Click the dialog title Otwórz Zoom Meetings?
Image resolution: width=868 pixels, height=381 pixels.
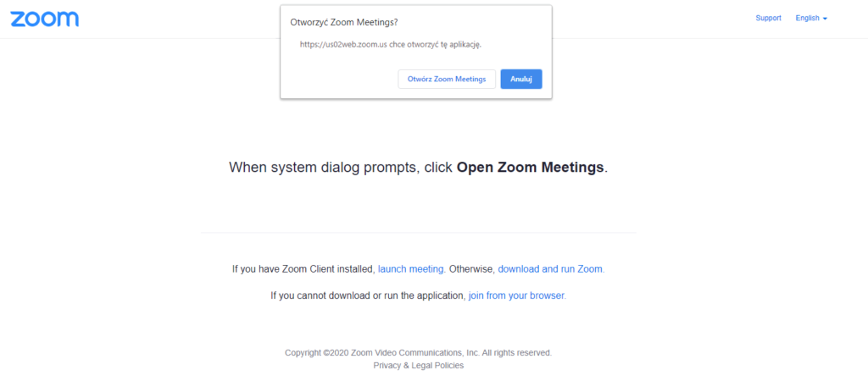coord(343,22)
